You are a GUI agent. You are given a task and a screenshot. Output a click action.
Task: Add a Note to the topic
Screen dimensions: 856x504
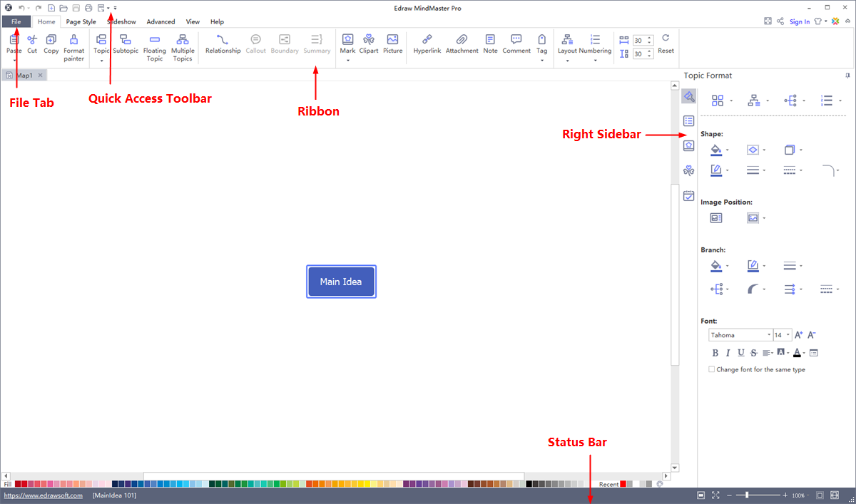pyautogui.click(x=490, y=44)
